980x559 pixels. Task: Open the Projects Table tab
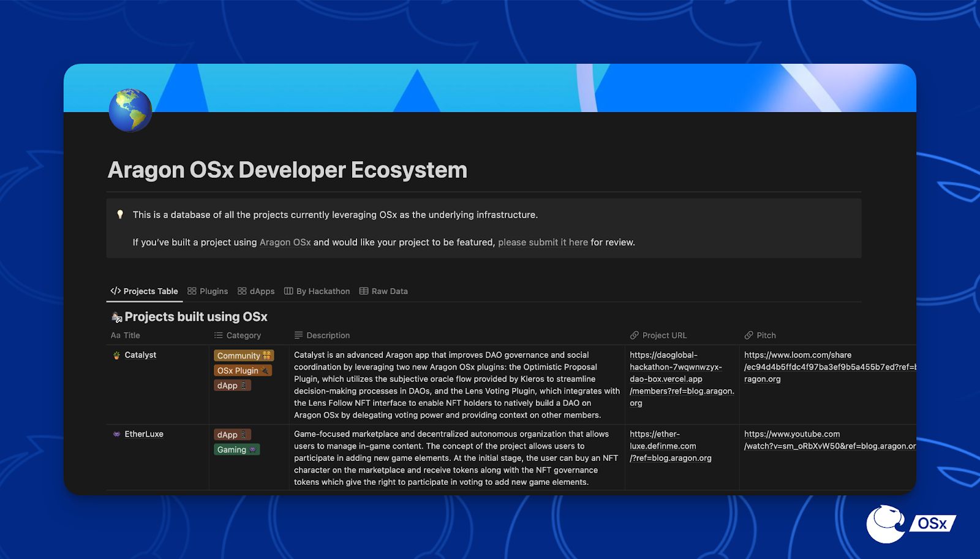pos(145,291)
